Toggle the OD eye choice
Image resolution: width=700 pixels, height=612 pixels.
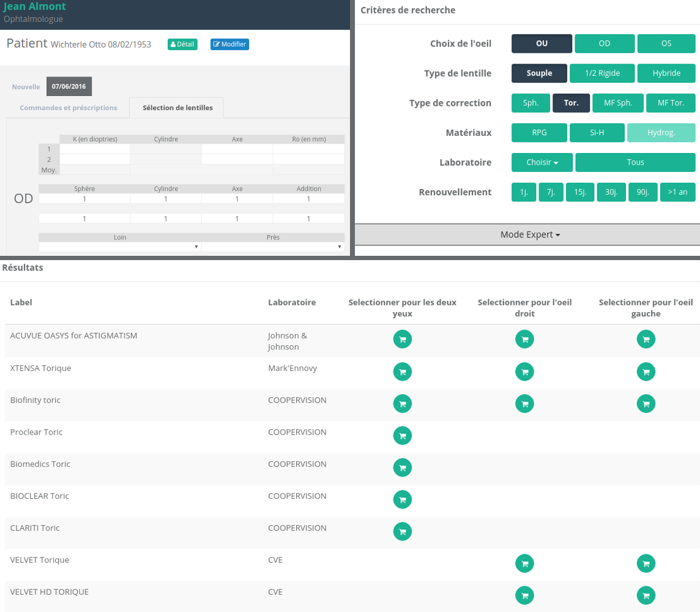[x=604, y=43]
